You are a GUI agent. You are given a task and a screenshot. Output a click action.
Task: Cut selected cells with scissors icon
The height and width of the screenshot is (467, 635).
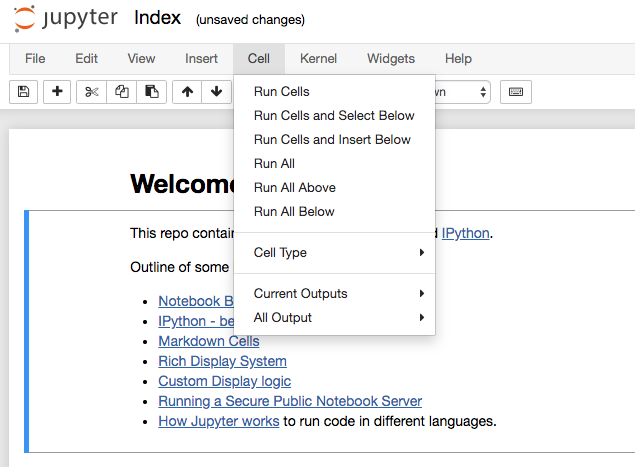(92, 92)
